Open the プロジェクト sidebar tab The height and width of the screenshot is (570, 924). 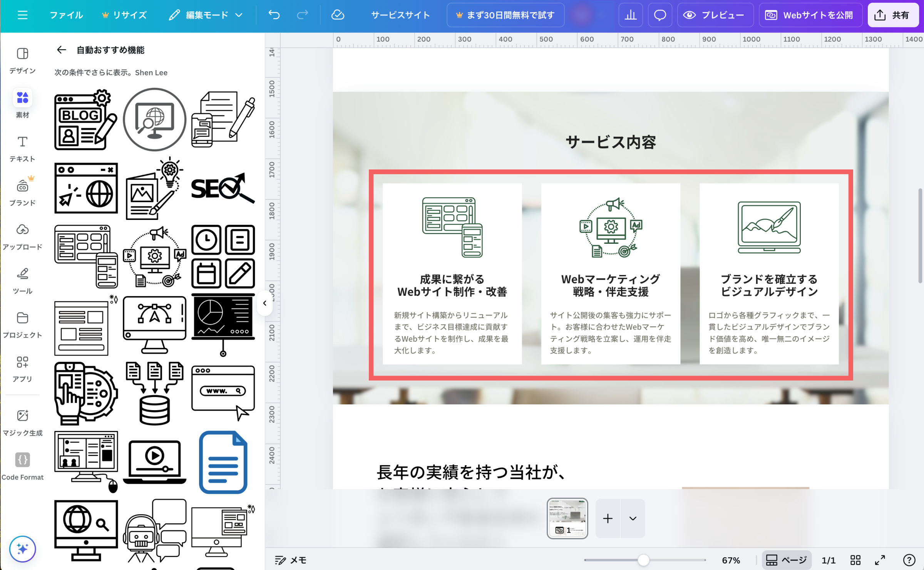(22, 325)
